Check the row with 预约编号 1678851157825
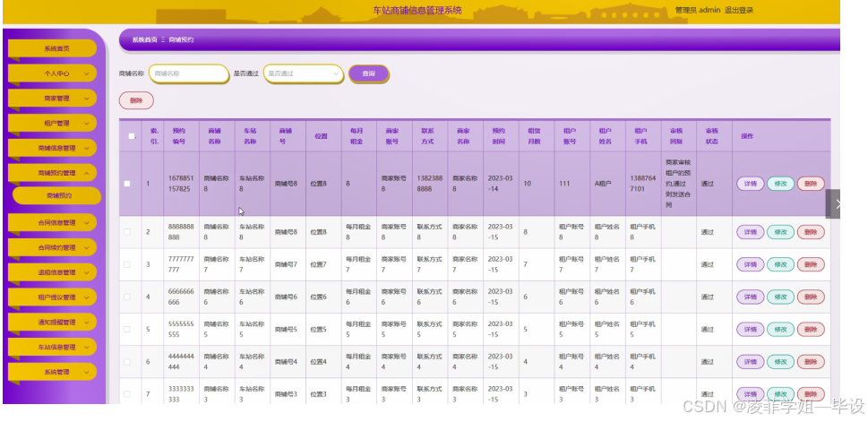868x422 pixels. click(127, 184)
